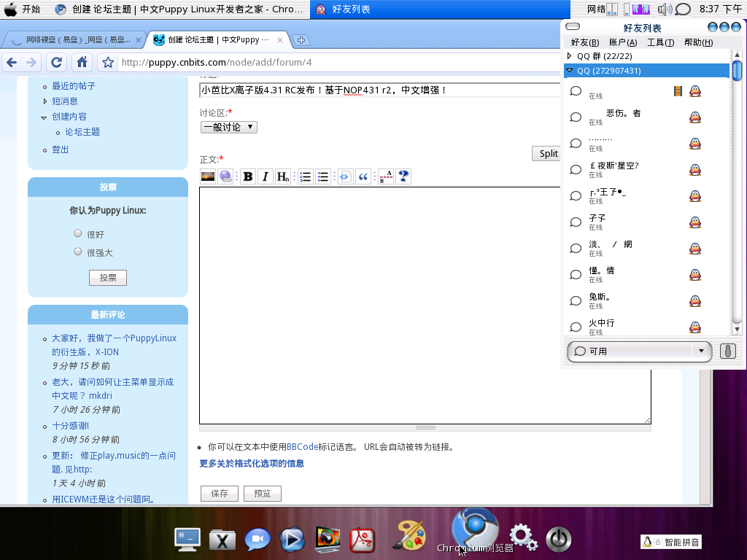Click the power button in the dock
747x560 pixels.
[x=558, y=539]
